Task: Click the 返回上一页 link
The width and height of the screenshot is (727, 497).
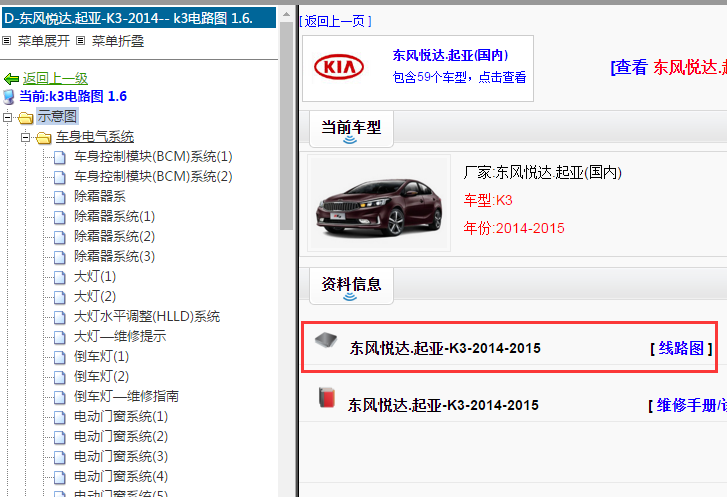Action: (x=335, y=21)
